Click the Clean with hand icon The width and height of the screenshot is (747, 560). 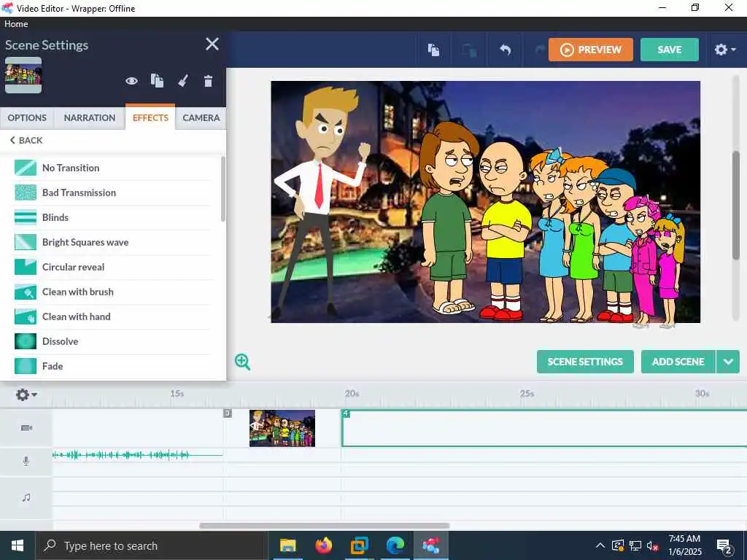[x=26, y=316]
